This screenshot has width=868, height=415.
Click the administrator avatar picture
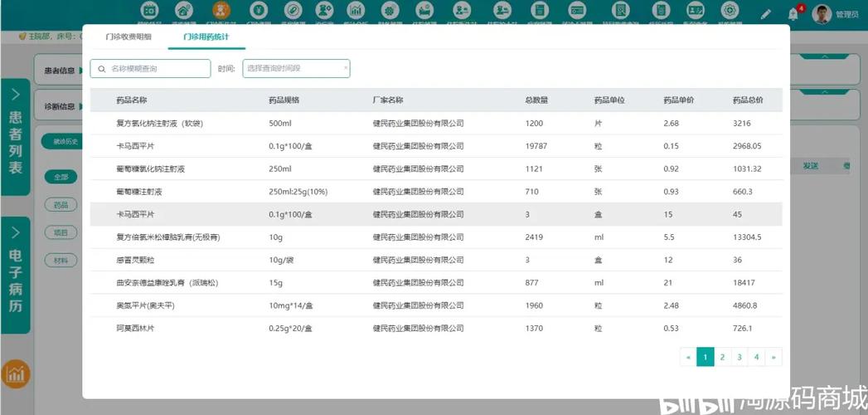coord(821,13)
